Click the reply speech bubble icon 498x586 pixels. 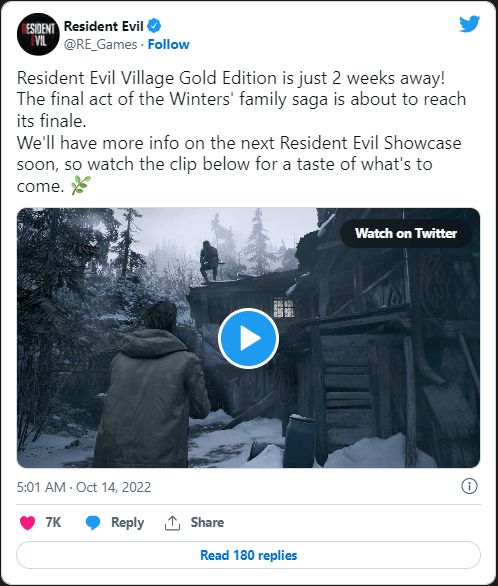93,522
